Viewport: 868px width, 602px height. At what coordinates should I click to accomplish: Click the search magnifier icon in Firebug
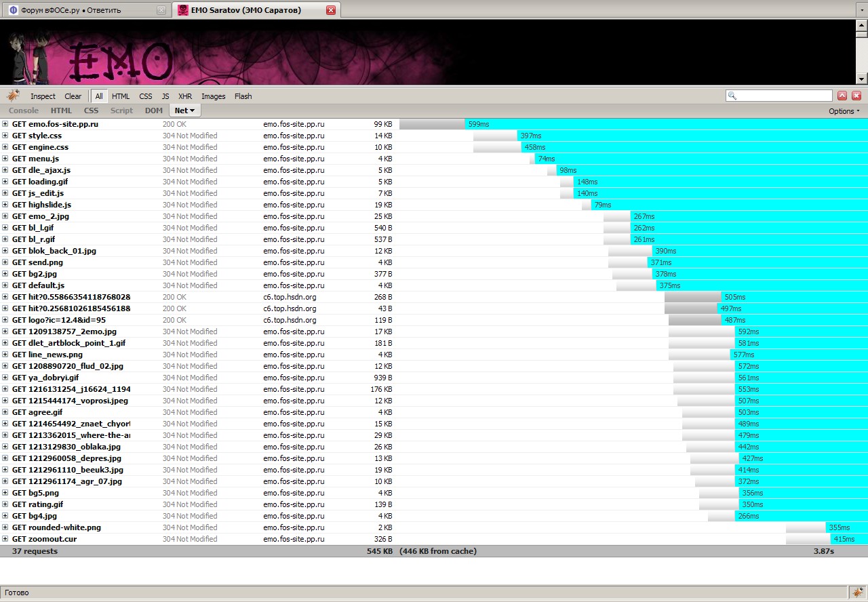coord(732,96)
